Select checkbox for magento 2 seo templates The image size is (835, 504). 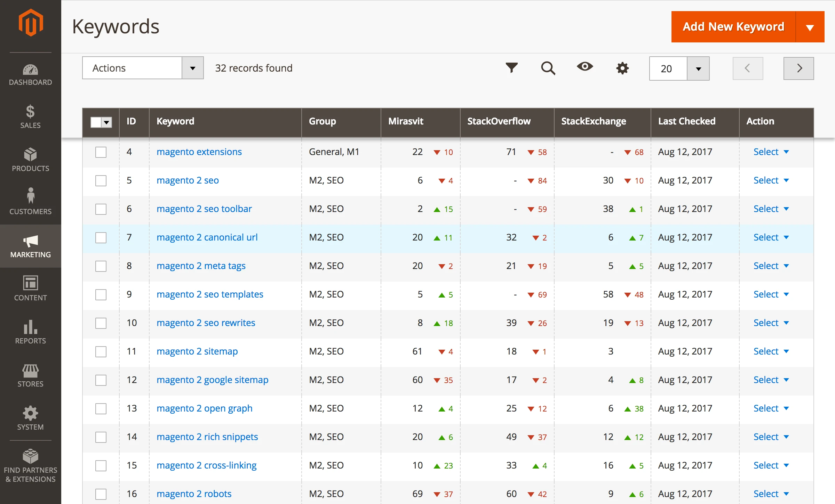pyautogui.click(x=101, y=295)
